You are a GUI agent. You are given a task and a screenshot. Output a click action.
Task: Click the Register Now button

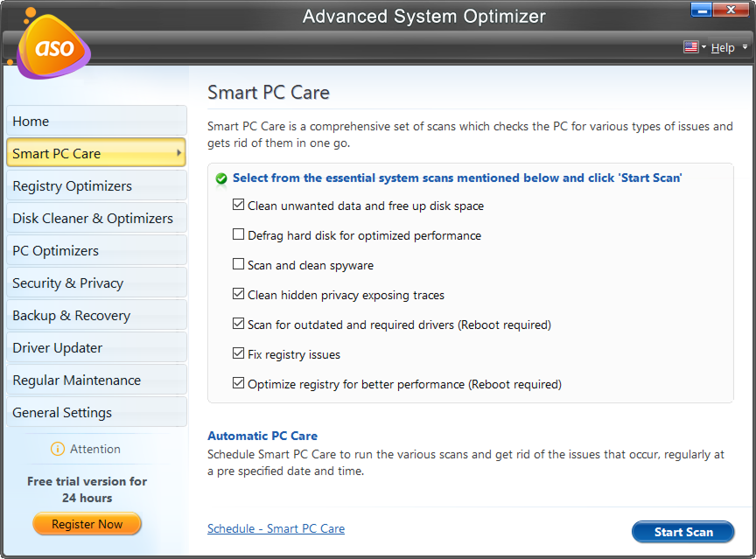pyautogui.click(x=87, y=523)
